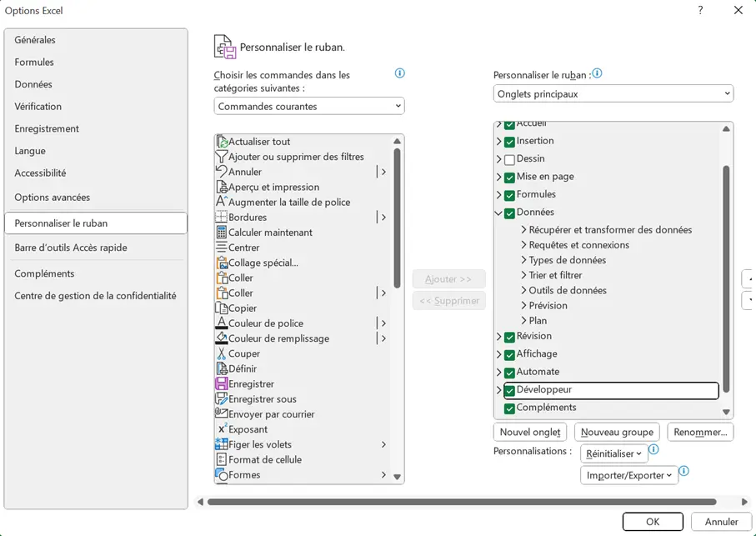
Task: Click the Figer les volets icon
Action: (222, 444)
